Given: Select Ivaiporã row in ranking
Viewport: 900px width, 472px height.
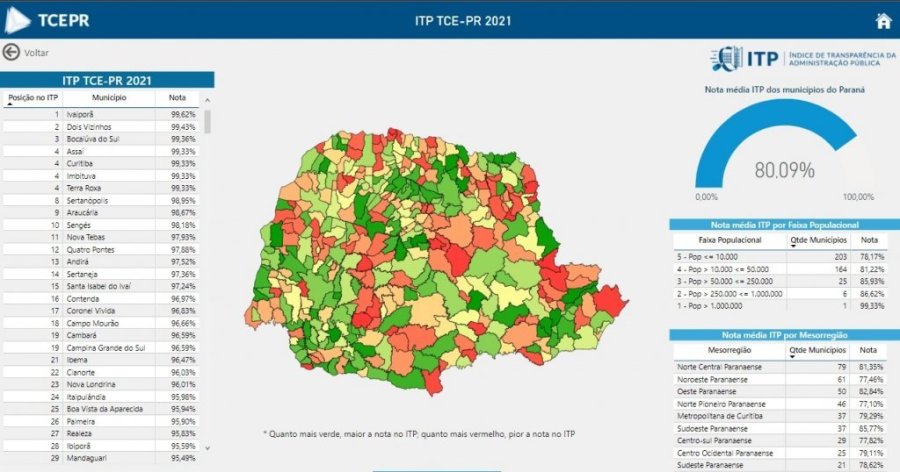Looking at the screenshot, I should (100, 114).
